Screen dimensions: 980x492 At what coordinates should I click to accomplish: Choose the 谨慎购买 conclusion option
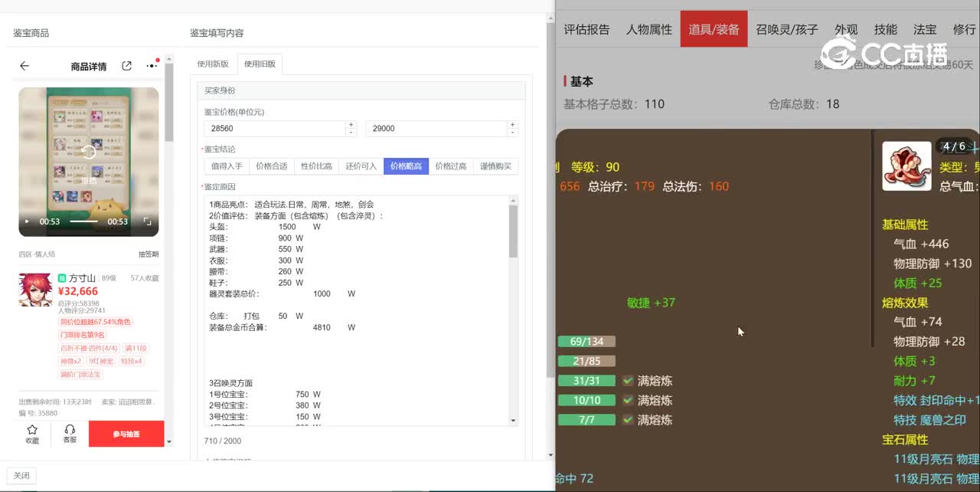[495, 166]
